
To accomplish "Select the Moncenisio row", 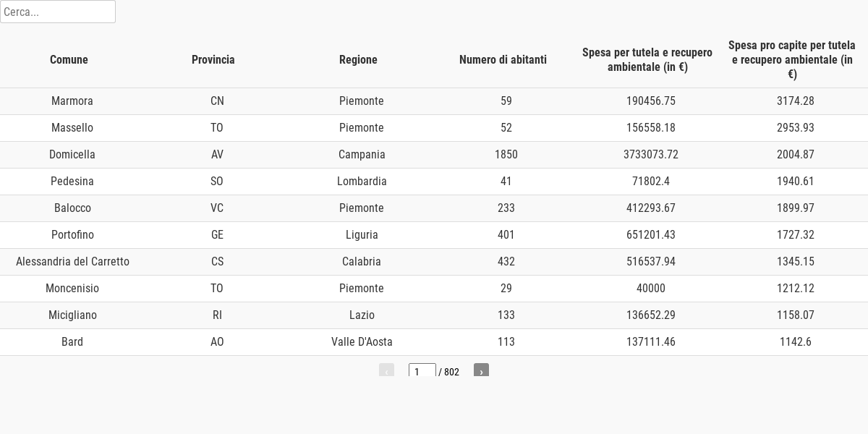I will click(x=434, y=289).
